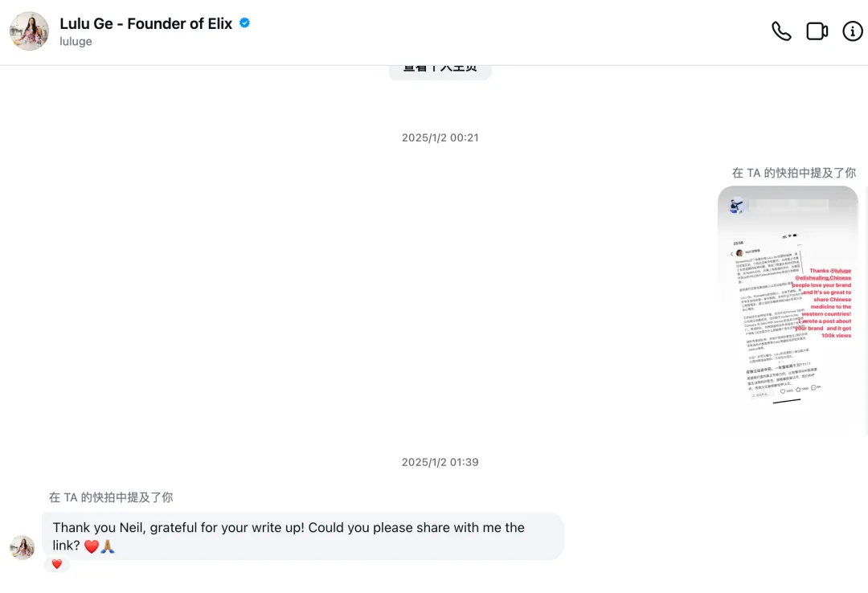Click the small sender avatar beside the message
868x593 pixels.
22,547
